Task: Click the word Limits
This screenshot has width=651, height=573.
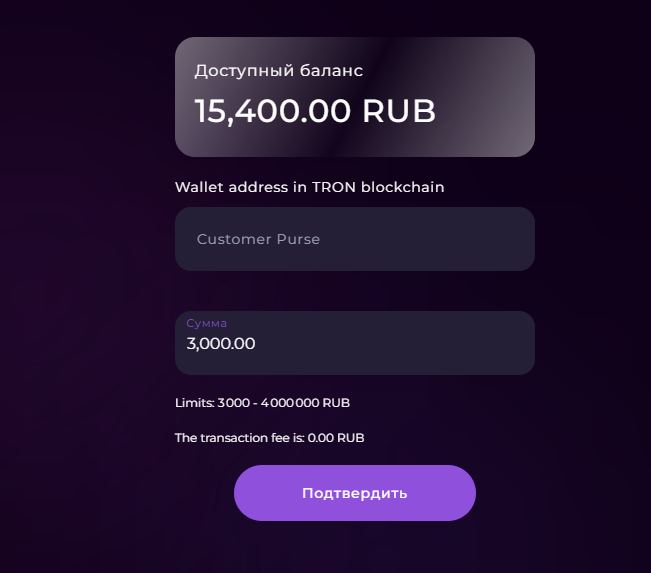Action: (194, 403)
